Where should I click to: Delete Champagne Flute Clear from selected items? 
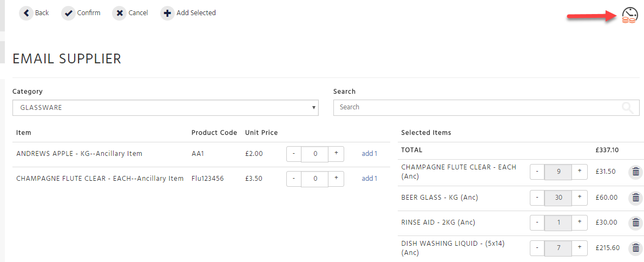[x=636, y=172]
